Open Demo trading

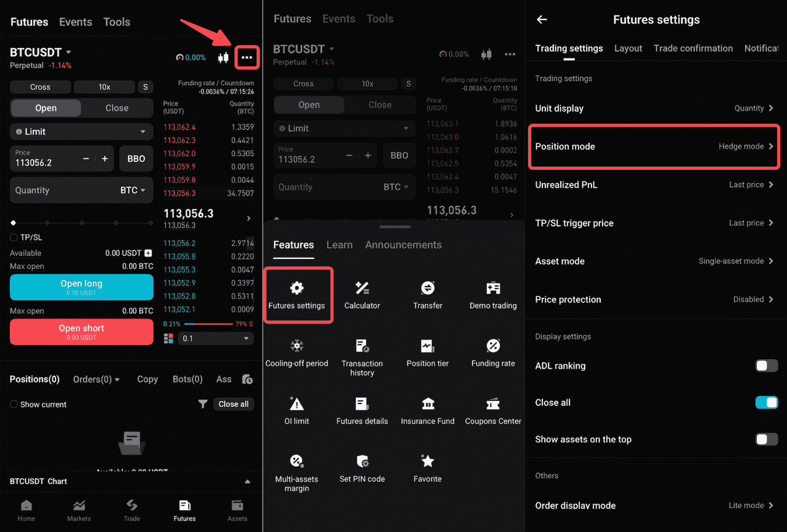pos(492,295)
